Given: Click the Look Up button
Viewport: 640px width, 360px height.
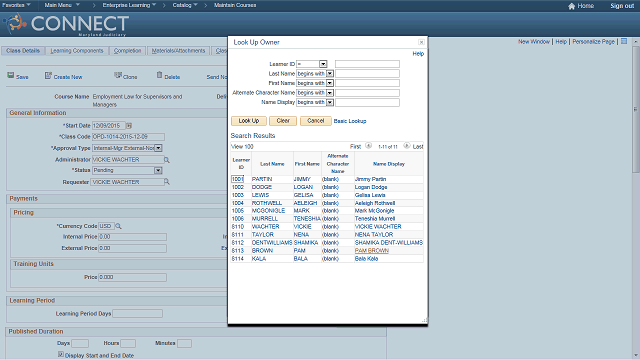Looking at the screenshot, I should [249, 121].
